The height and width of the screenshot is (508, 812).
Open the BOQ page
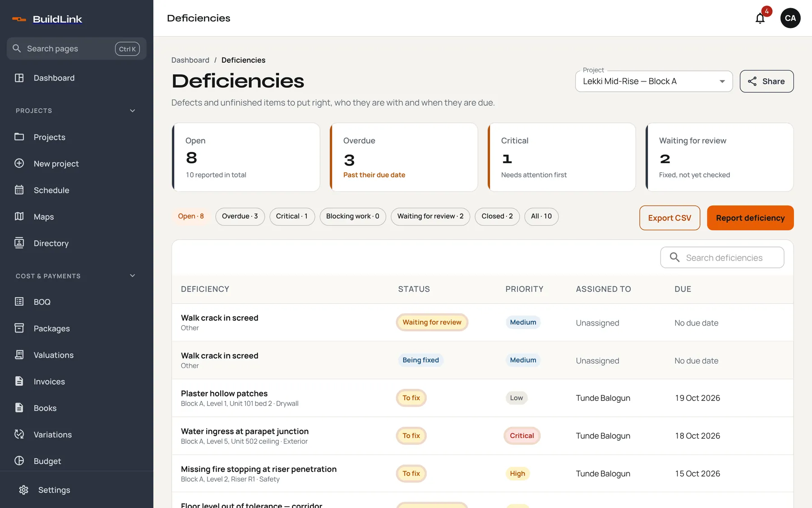77,302
